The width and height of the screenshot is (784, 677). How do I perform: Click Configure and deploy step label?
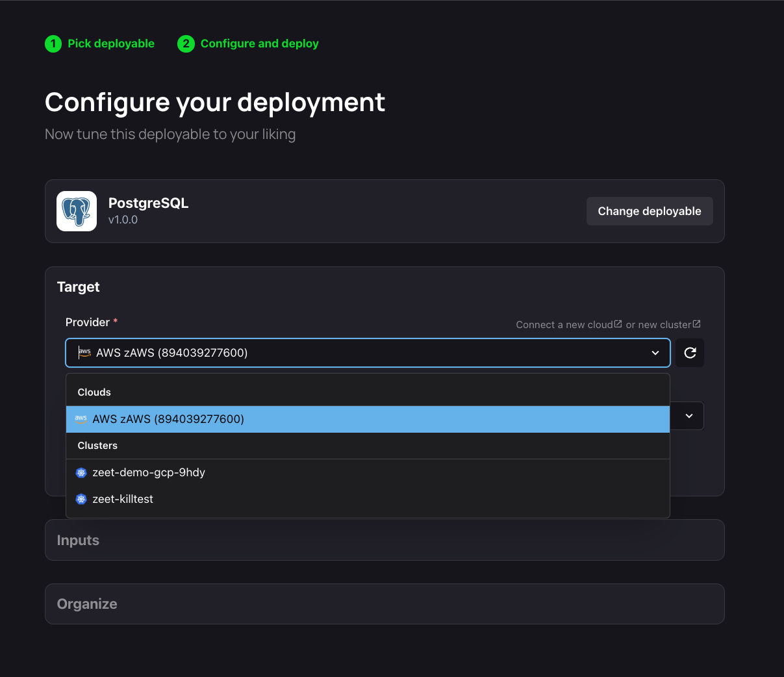(x=260, y=44)
